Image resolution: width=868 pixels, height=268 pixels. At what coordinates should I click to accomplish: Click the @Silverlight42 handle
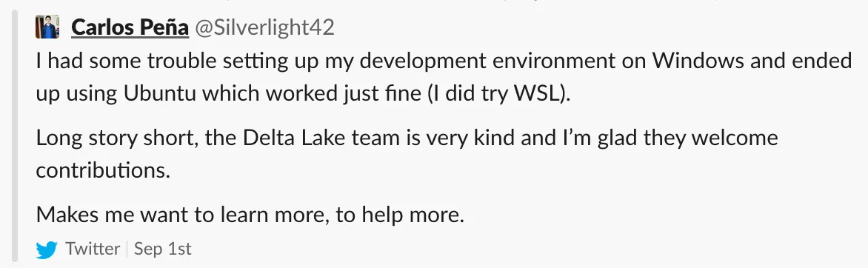pos(263,27)
